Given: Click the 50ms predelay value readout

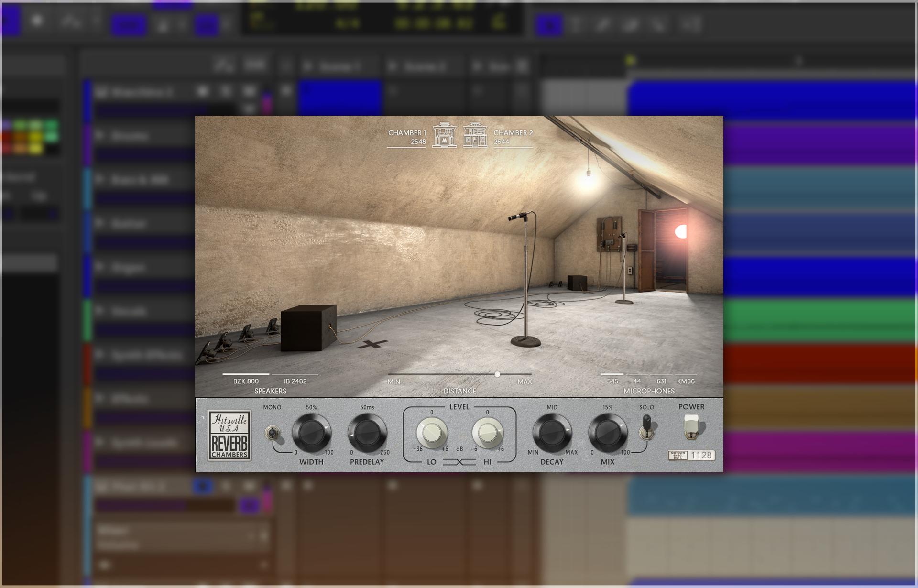Looking at the screenshot, I should tap(367, 407).
